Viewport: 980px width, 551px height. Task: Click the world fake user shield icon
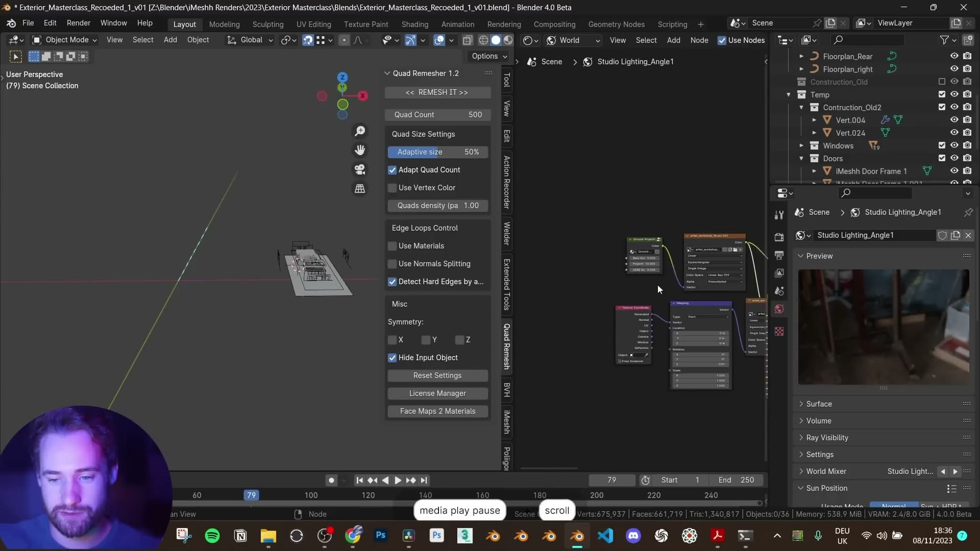(x=942, y=235)
